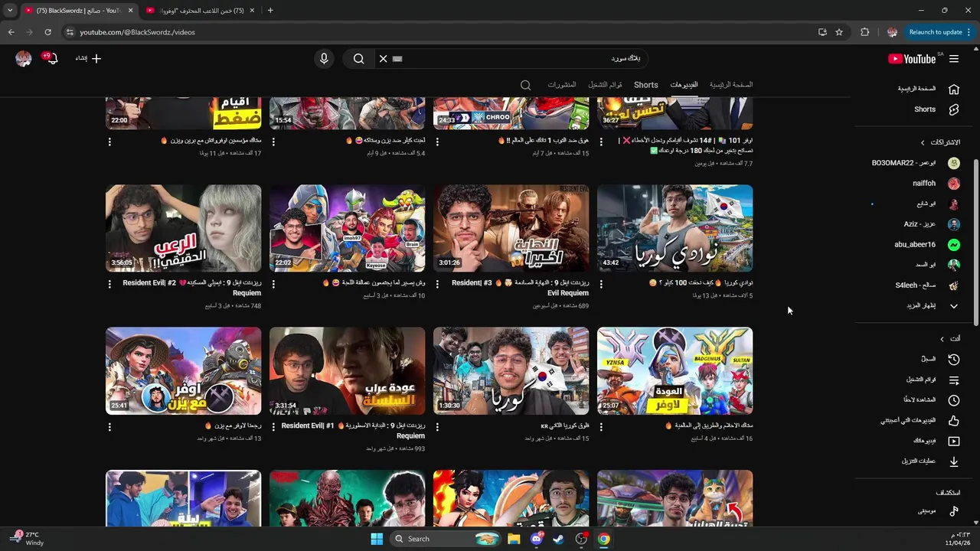Go back in Chrome

click(x=11, y=32)
